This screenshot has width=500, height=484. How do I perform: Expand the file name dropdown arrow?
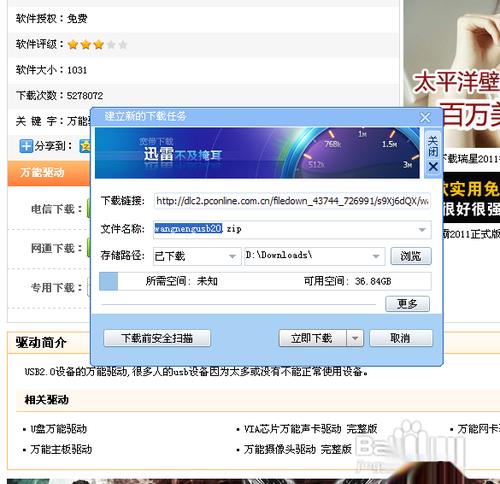pos(422,230)
